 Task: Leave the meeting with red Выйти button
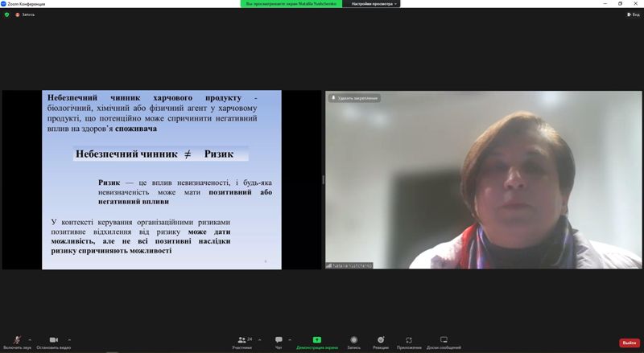click(630, 343)
